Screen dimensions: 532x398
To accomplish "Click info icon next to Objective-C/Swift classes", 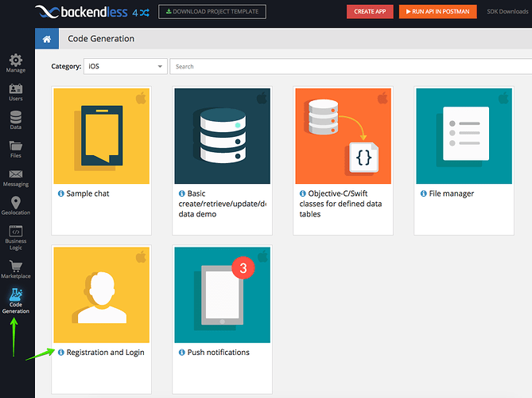I will pos(303,193).
